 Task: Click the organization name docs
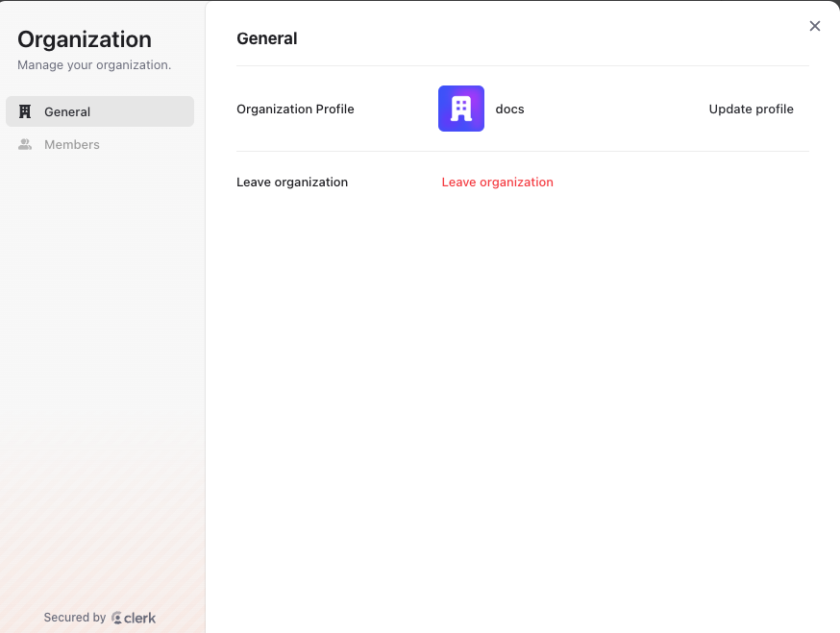click(x=509, y=110)
